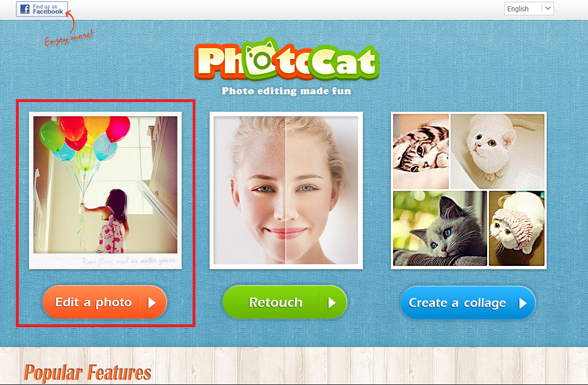Click the 'Photo editing made fun' tagline
Screen dimensions: 588x385
(286, 91)
